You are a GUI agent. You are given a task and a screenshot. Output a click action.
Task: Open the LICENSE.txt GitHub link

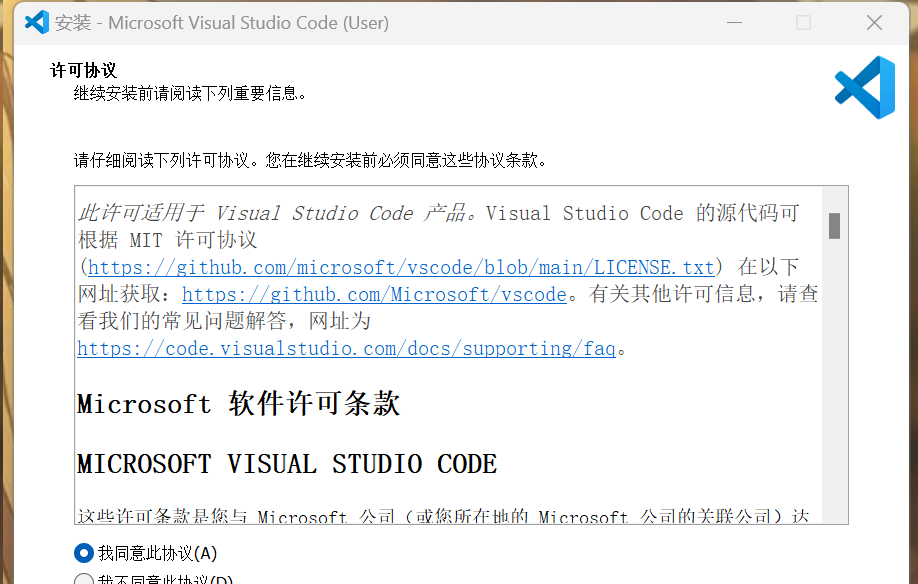point(401,267)
